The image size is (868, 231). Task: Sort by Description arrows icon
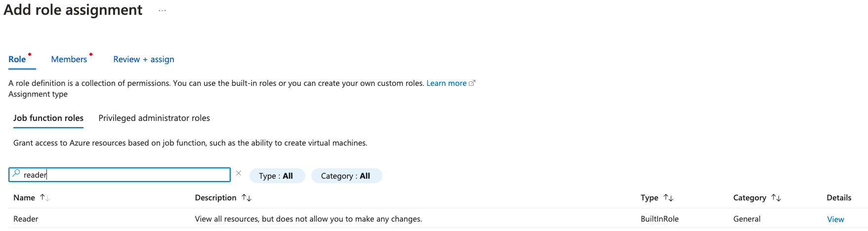tap(247, 197)
